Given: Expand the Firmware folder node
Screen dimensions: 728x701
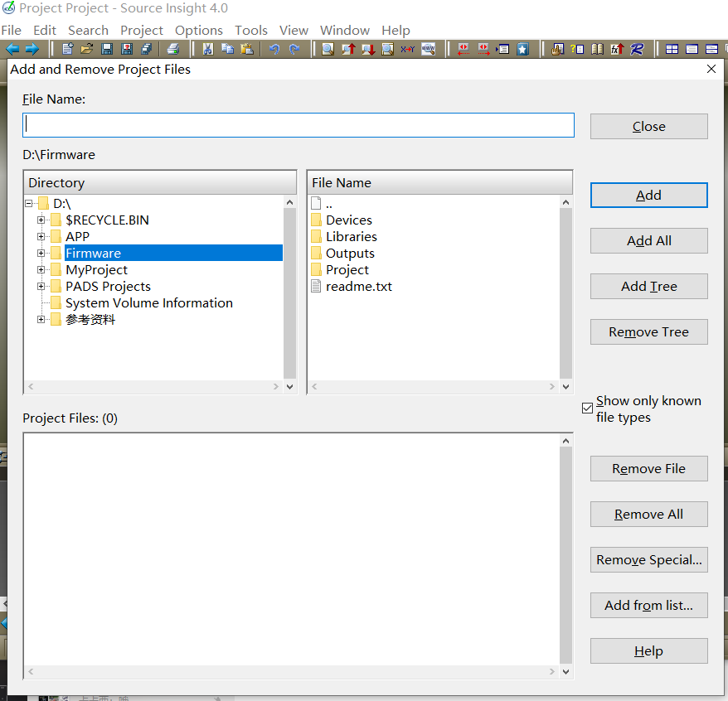Looking at the screenshot, I should 41,254.
